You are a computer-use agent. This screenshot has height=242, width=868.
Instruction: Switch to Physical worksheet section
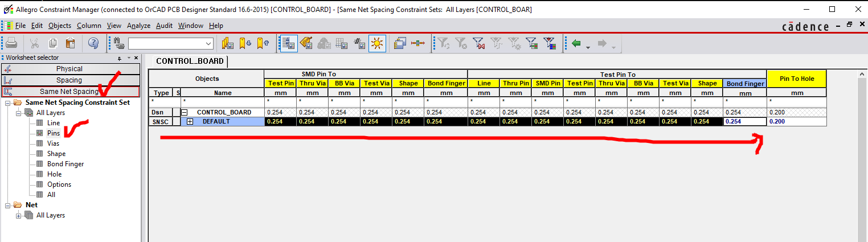(x=71, y=69)
